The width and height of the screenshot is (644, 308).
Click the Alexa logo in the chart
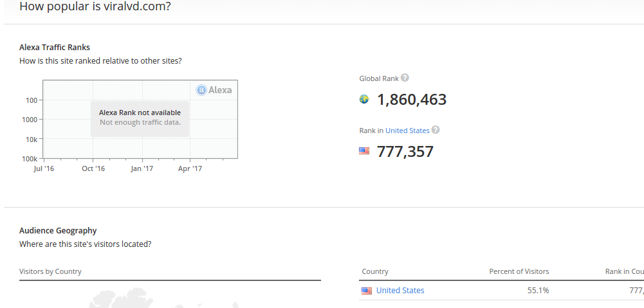pyautogui.click(x=214, y=90)
